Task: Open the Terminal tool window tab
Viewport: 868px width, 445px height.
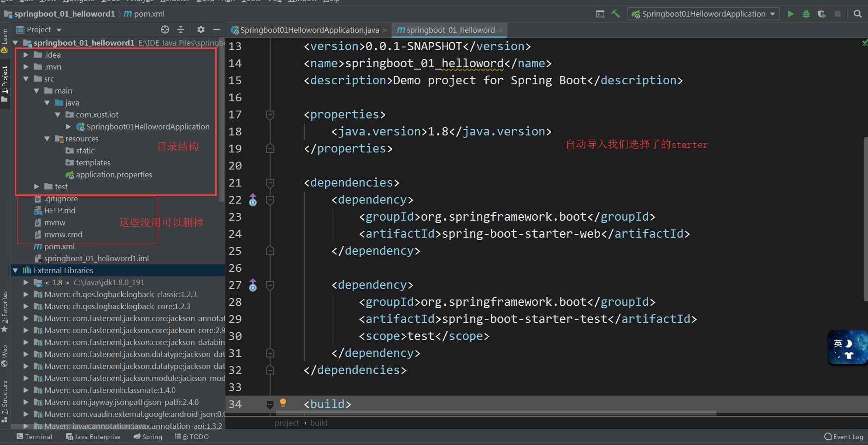Action: (x=35, y=437)
